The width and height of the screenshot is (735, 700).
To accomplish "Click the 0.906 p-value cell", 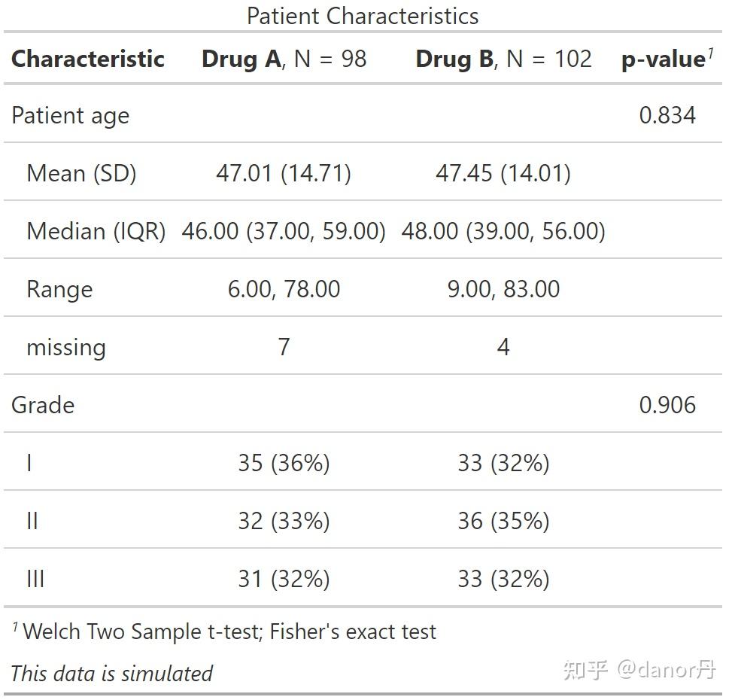I will (667, 405).
